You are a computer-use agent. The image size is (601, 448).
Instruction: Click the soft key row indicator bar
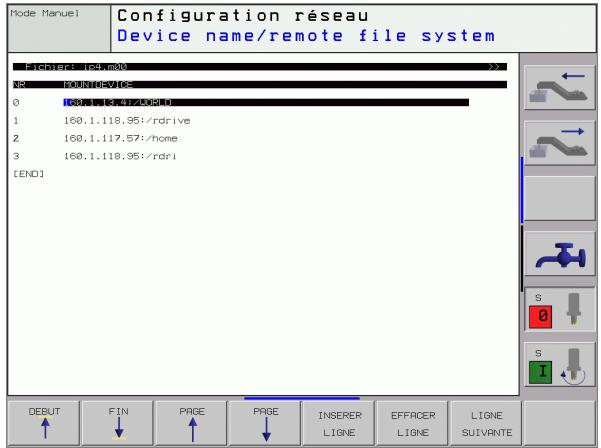[302, 398]
